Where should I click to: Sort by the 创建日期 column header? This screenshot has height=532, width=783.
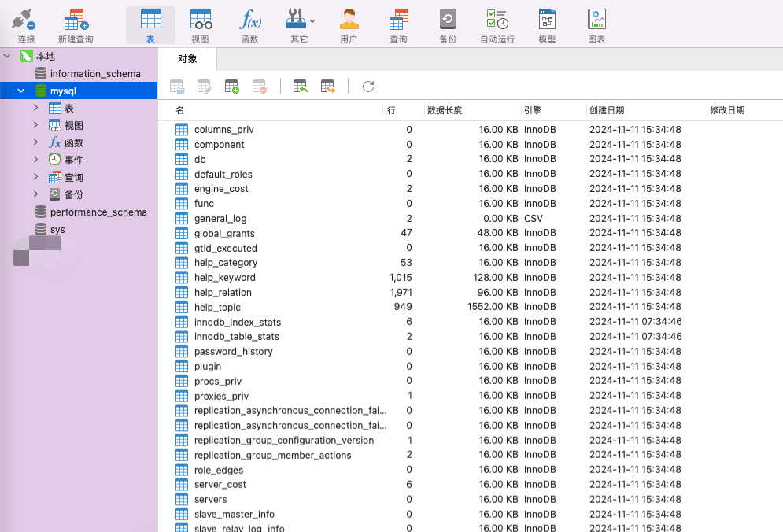[646, 110]
